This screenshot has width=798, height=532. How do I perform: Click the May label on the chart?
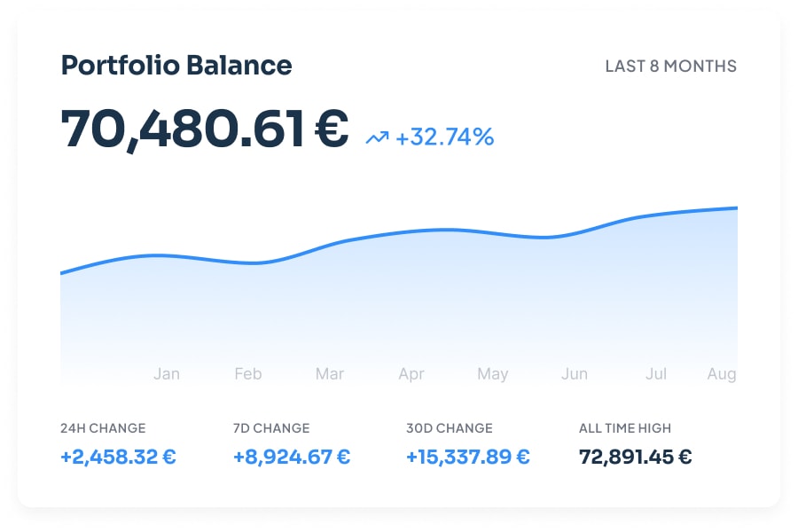(x=493, y=374)
